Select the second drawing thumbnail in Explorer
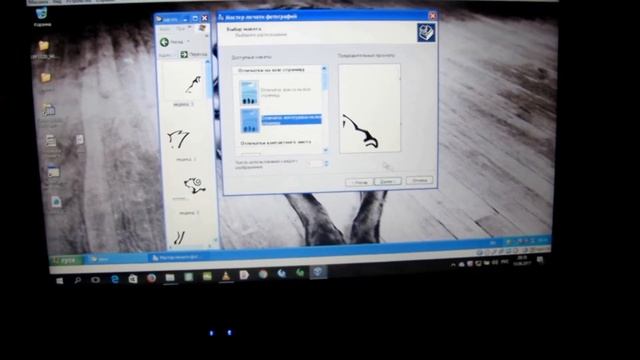 click(x=179, y=139)
